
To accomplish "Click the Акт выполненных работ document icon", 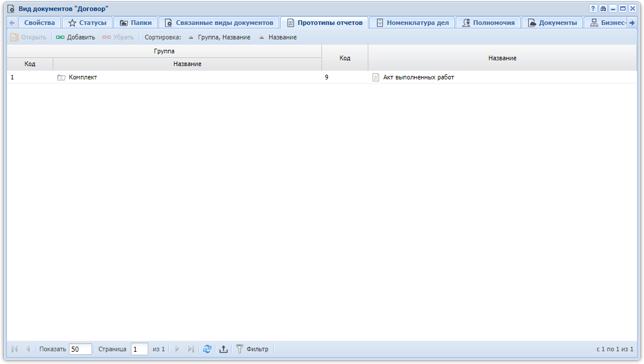I will click(x=376, y=77).
